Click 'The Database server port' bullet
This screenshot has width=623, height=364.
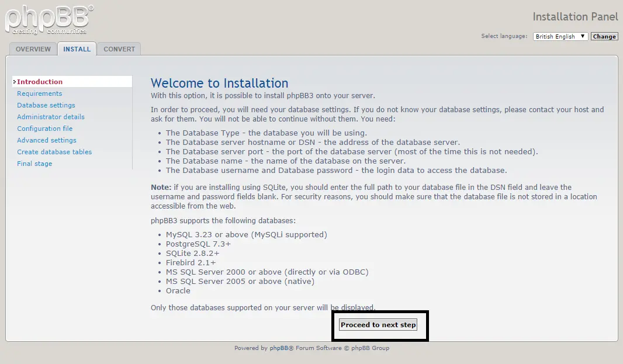(x=352, y=151)
